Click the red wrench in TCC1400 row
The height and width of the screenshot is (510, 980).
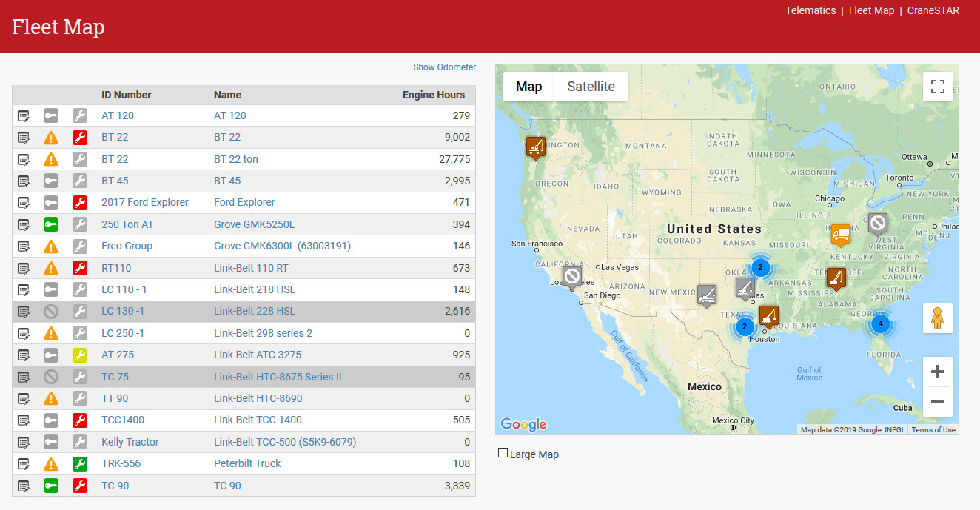(80, 420)
